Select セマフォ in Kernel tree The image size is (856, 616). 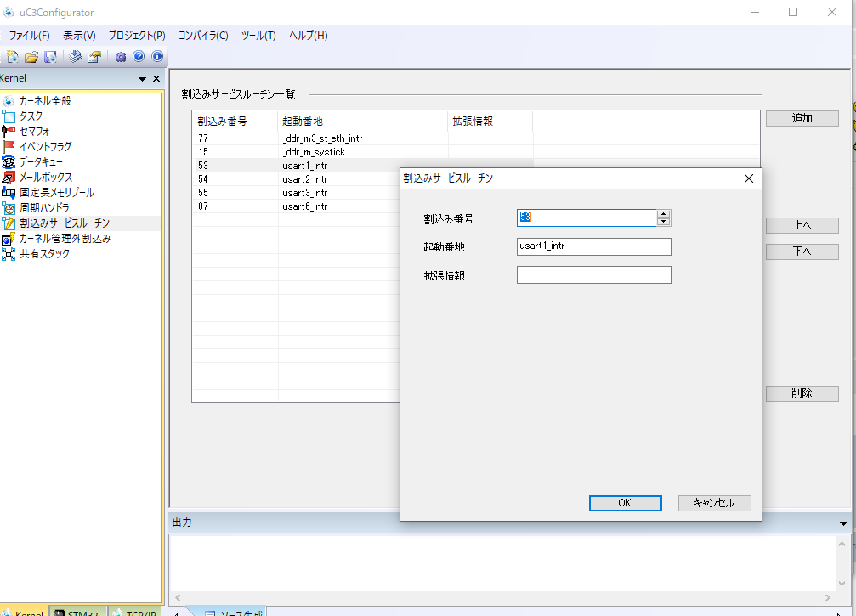tap(34, 132)
